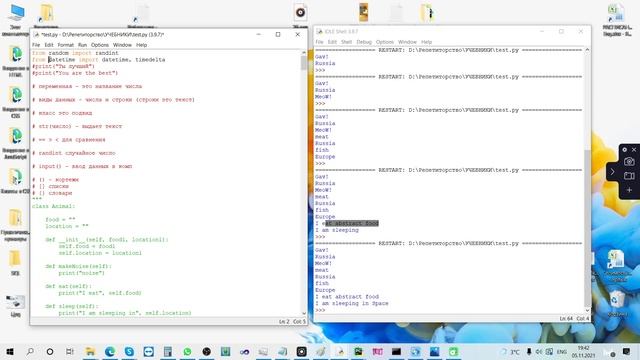Open File menu in IDLE Shell window
Screen dimensions: 640x360
[x=319, y=42]
